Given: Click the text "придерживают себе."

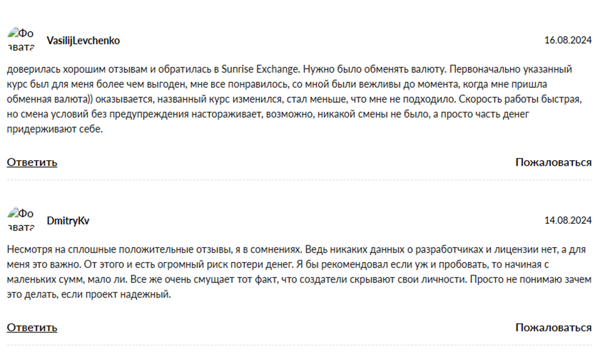Looking at the screenshot, I should point(54,129).
